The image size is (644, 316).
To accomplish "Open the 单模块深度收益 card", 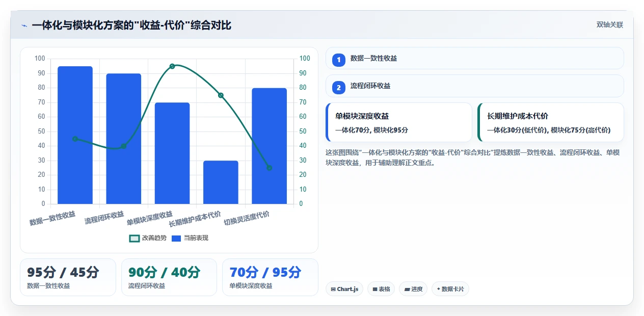I will click(399, 122).
